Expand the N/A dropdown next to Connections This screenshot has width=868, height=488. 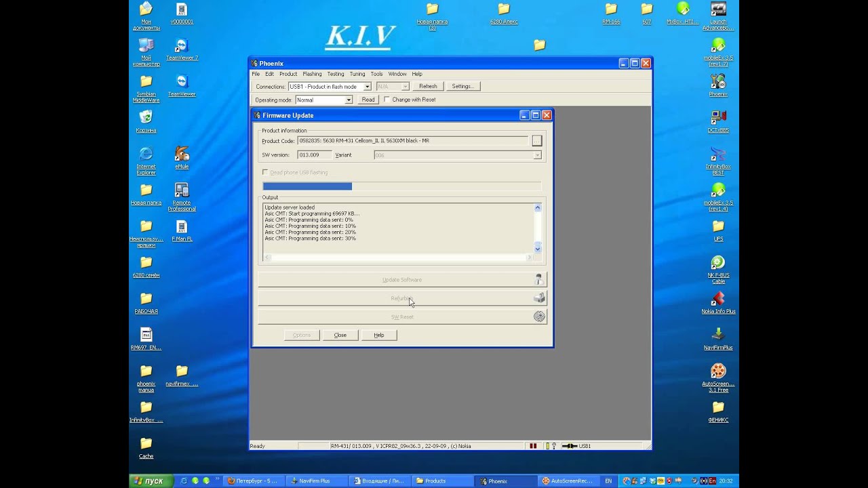[406, 87]
